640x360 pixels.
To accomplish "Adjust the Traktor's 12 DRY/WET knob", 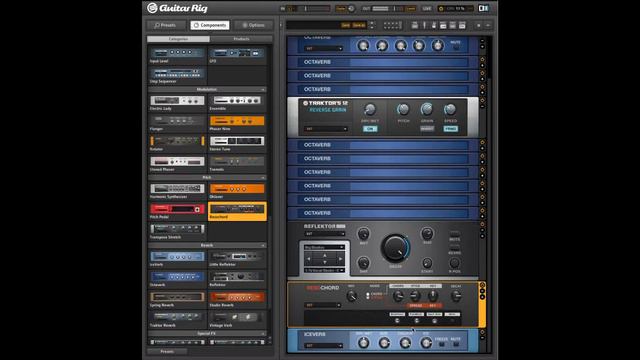I will pyautogui.click(x=370, y=109).
